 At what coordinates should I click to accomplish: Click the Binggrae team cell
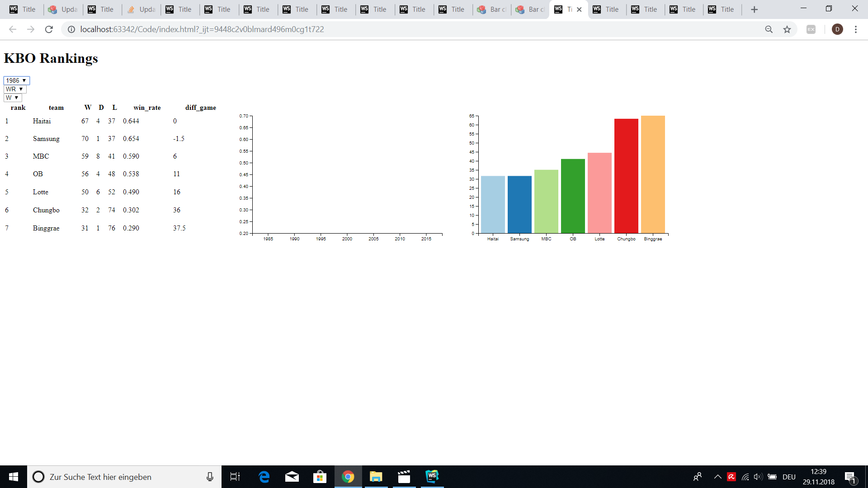point(46,228)
